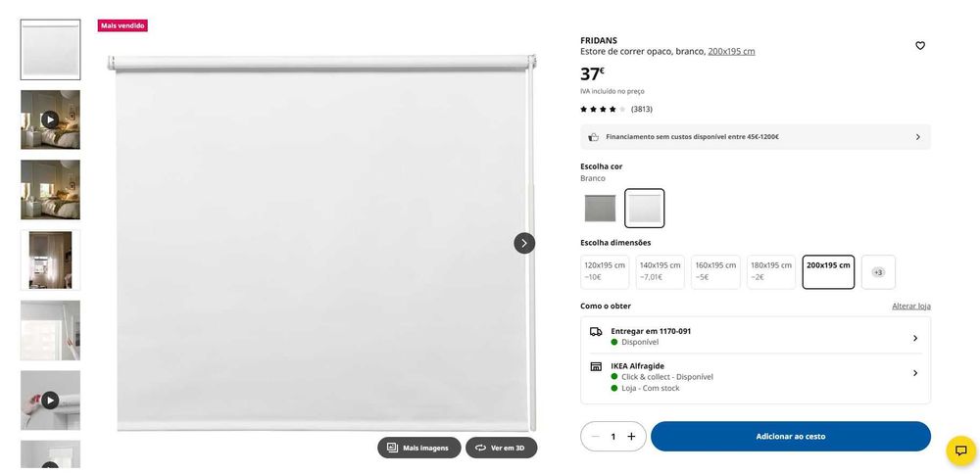Click the IKEA Alfragide store icon
Viewport: 980px width, 474px height.
596,366
